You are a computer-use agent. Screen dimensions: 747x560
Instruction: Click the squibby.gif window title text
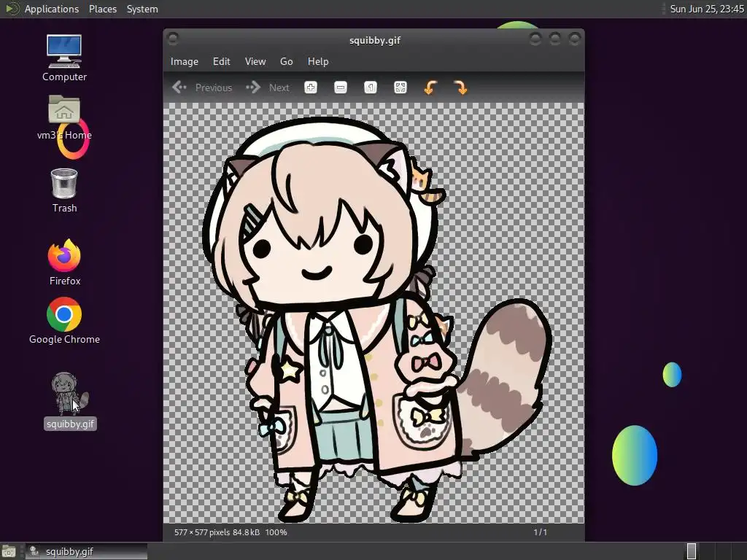coord(375,41)
